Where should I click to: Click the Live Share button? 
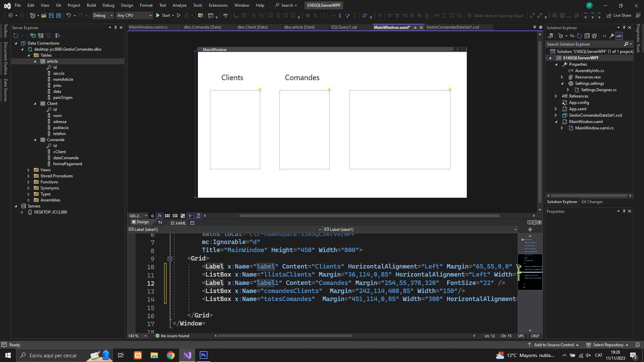pos(619,15)
